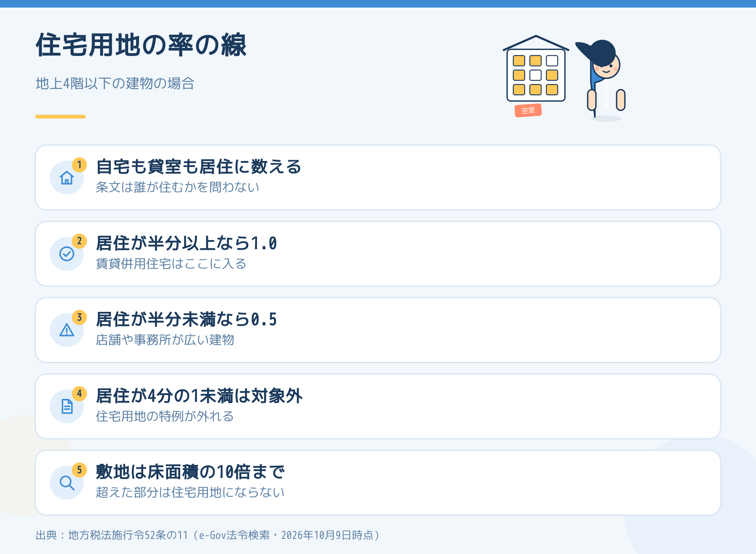Click the document icon in card 4
This screenshot has width=756, height=554.
click(67, 406)
